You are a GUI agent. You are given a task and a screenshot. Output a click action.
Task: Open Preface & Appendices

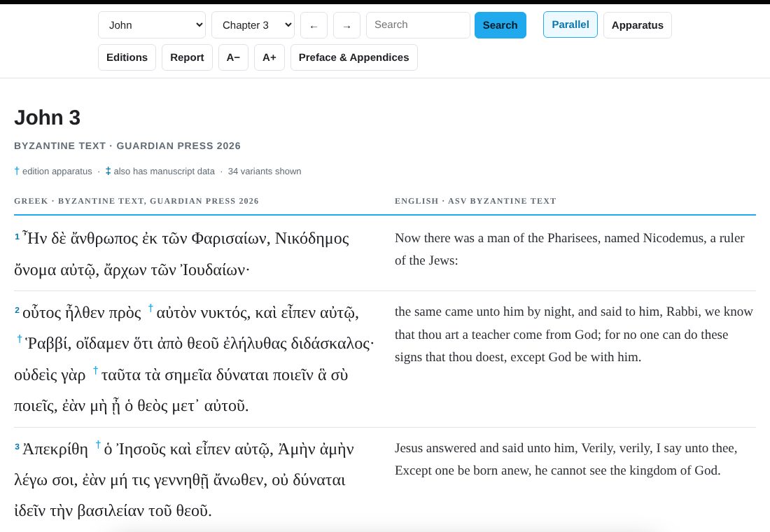click(x=353, y=57)
